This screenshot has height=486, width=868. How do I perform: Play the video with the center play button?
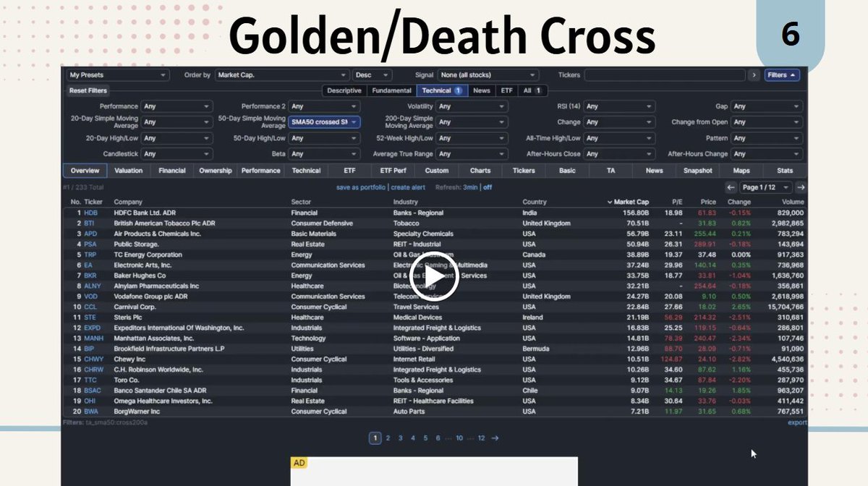(x=434, y=278)
